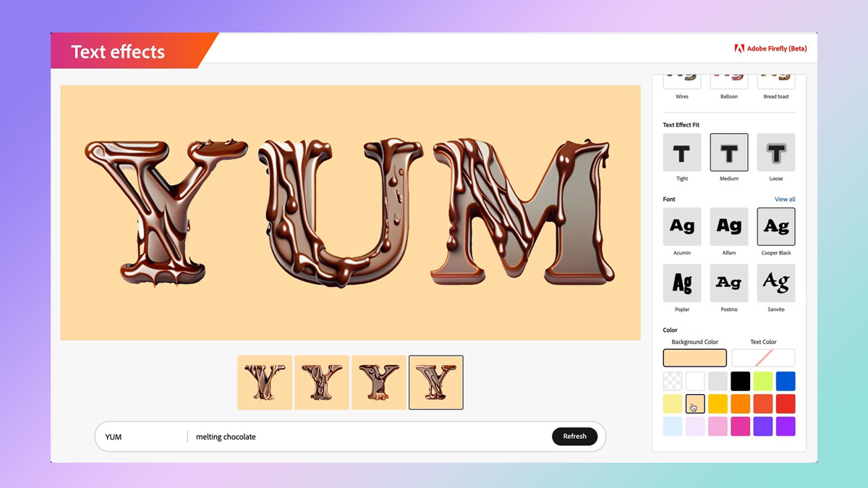Choose the black color swatch

point(741,381)
